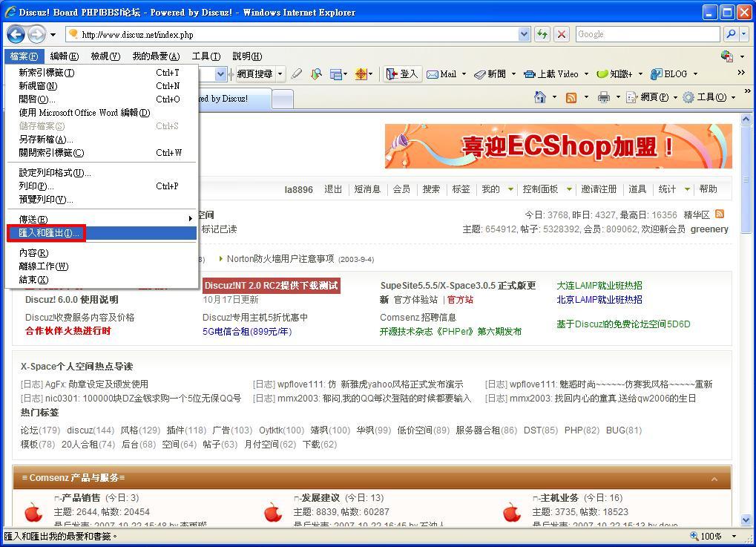Select 匯入和匯出(I)... in the File menu

pyautogui.click(x=102, y=233)
